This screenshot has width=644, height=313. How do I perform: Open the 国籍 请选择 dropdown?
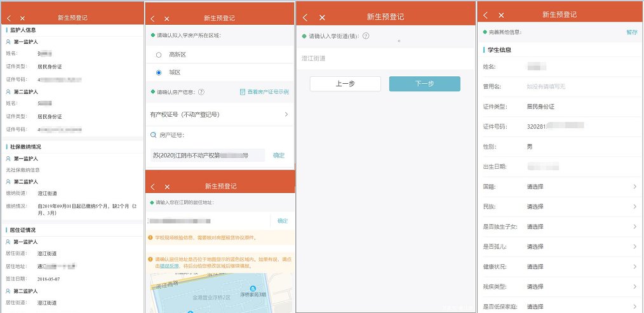coord(581,187)
